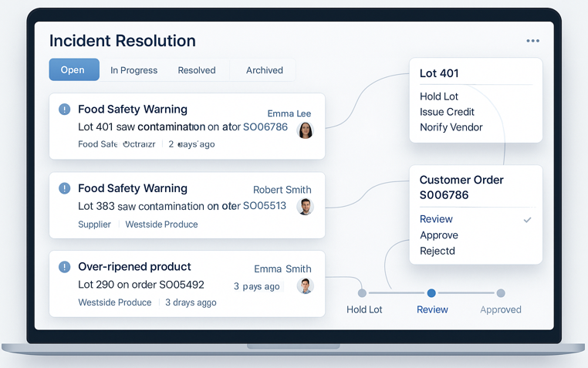Click the Review step dot
Image resolution: width=588 pixels, height=368 pixels.
[x=431, y=293]
